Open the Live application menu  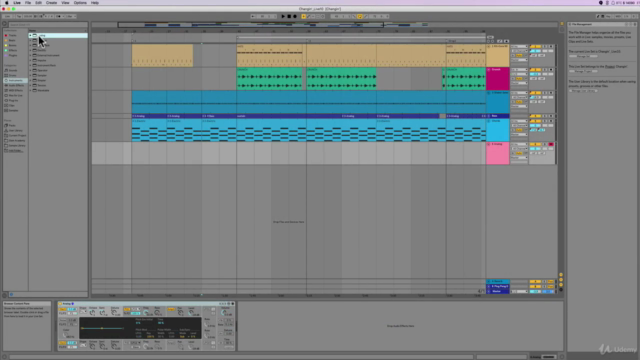point(17,3)
